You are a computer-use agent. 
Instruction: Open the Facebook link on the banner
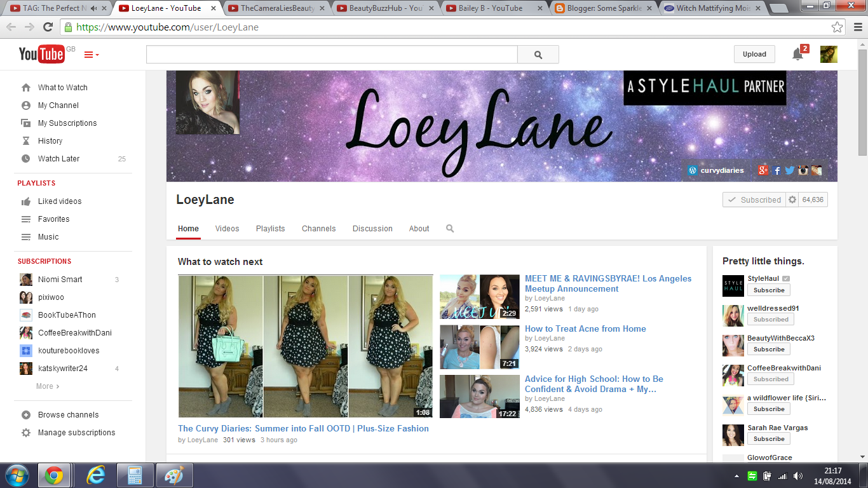(777, 170)
